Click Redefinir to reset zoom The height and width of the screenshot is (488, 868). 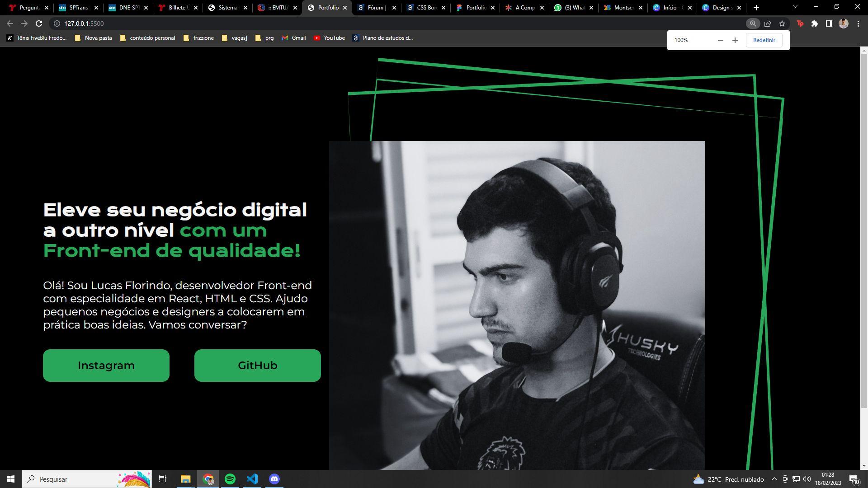(764, 40)
